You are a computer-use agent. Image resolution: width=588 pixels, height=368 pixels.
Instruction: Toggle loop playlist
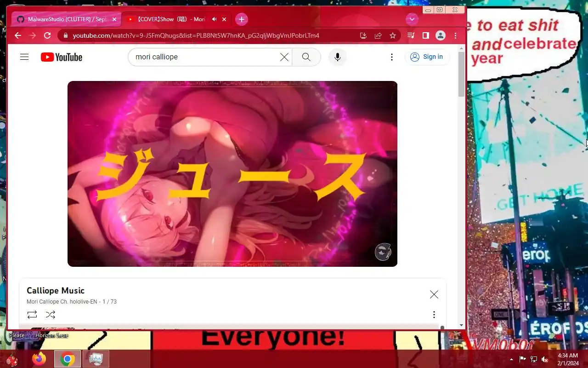(x=32, y=315)
